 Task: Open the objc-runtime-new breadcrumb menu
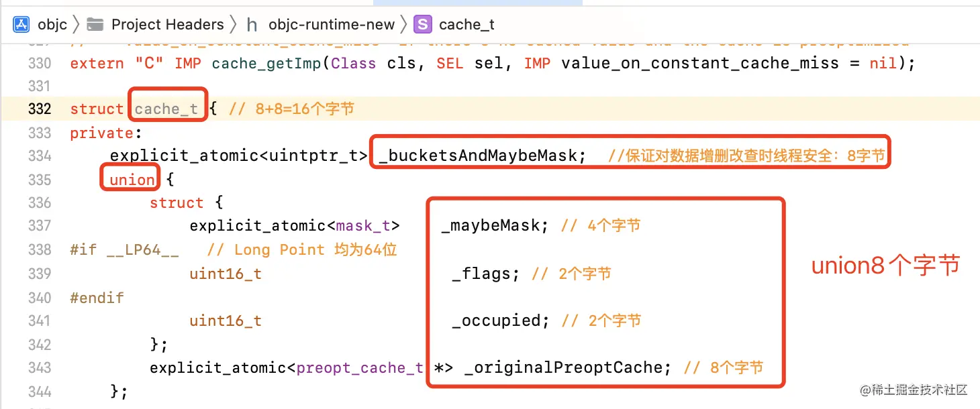pyautogui.click(x=332, y=25)
